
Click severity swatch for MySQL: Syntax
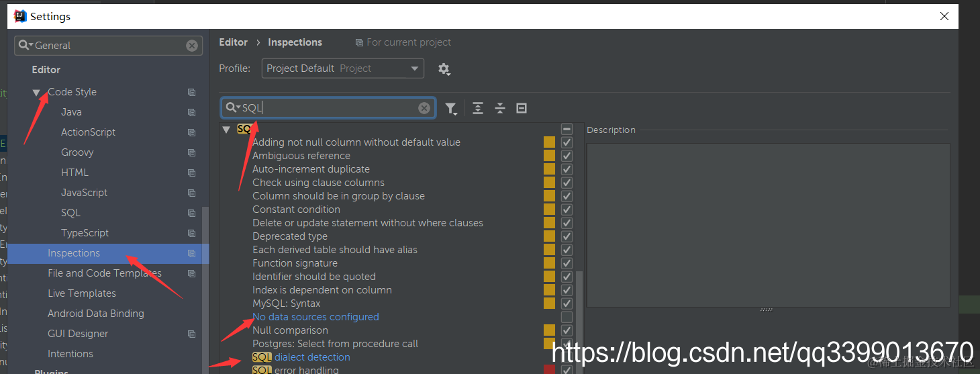coord(550,303)
